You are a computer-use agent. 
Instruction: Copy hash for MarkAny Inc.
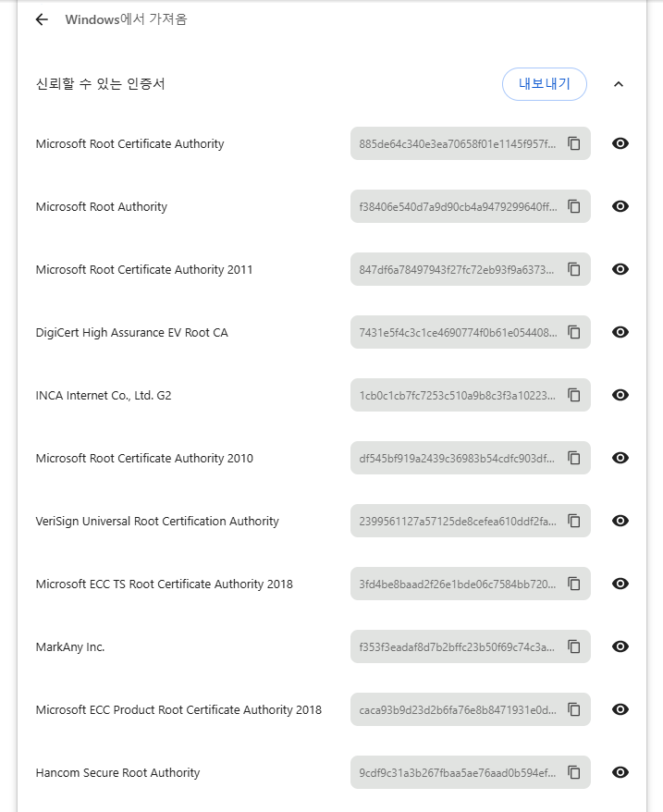[574, 646]
